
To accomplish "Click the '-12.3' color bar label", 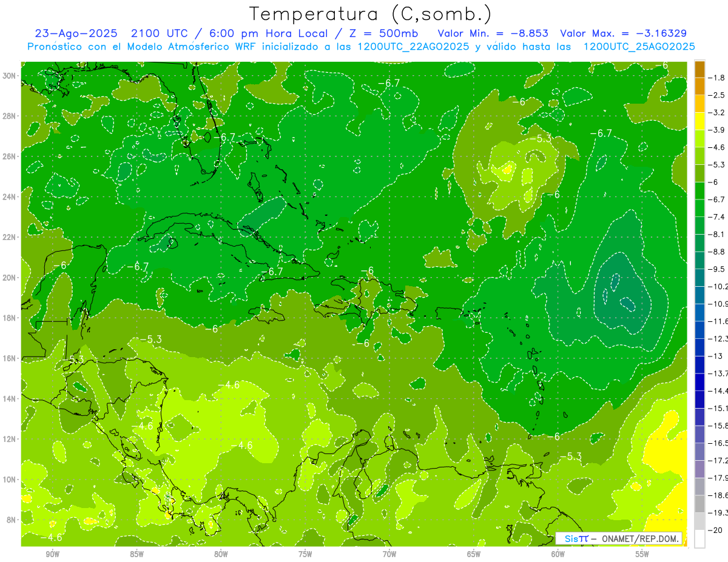I will [x=718, y=338].
